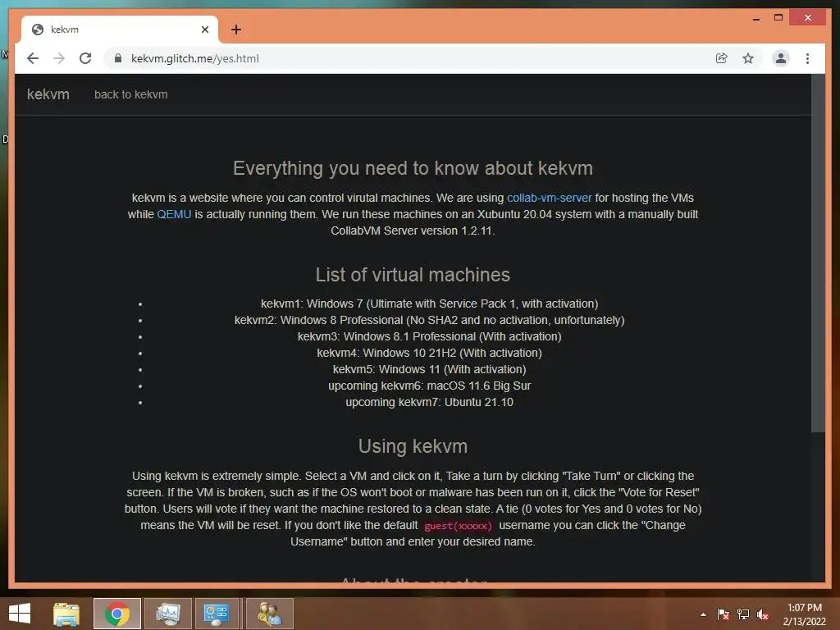
Task: Open File Explorer from the taskbar
Action: pyautogui.click(x=66, y=614)
